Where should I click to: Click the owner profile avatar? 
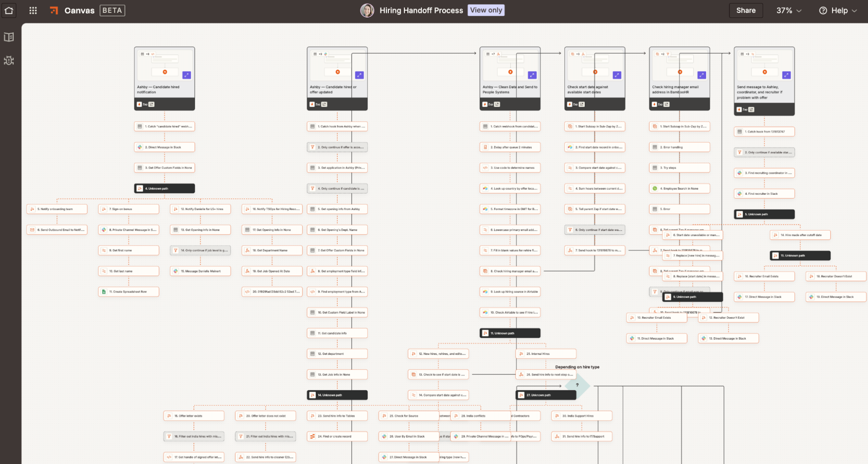pos(367,11)
